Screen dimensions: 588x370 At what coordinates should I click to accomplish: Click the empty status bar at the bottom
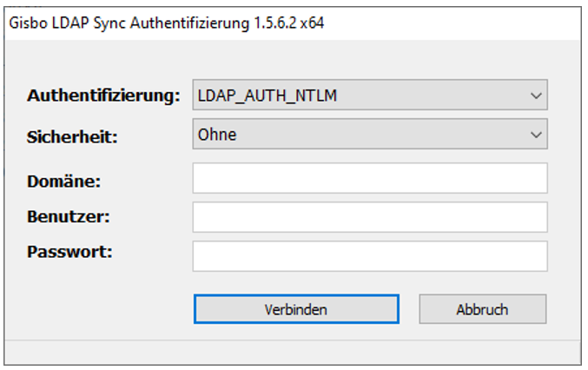[x=293, y=353]
